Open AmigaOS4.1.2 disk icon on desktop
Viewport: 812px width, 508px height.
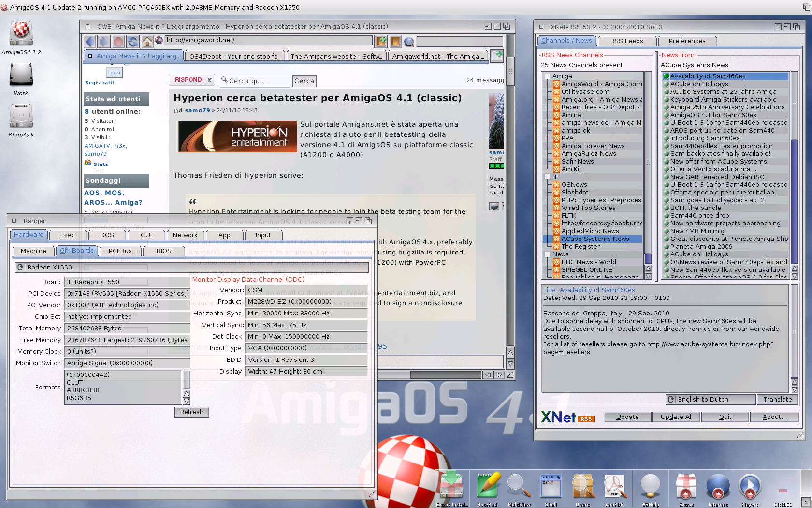[21, 38]
